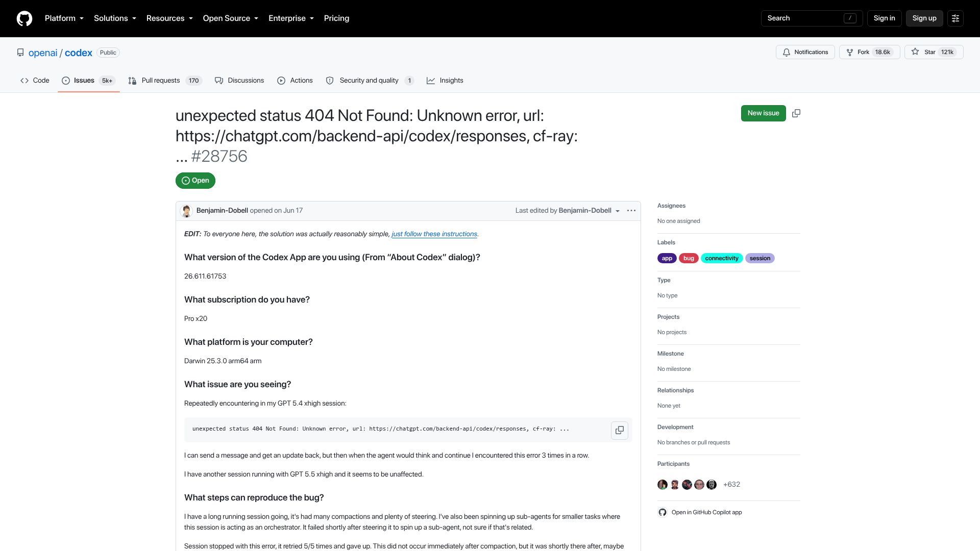Expand the Enterprise menu

click(x=291, y=18)
